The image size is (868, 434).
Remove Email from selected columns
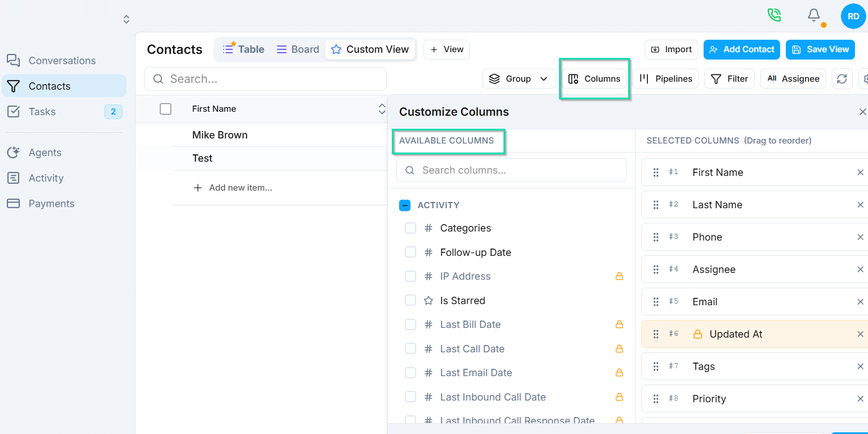pyautogui.click(x=860, y=302)
